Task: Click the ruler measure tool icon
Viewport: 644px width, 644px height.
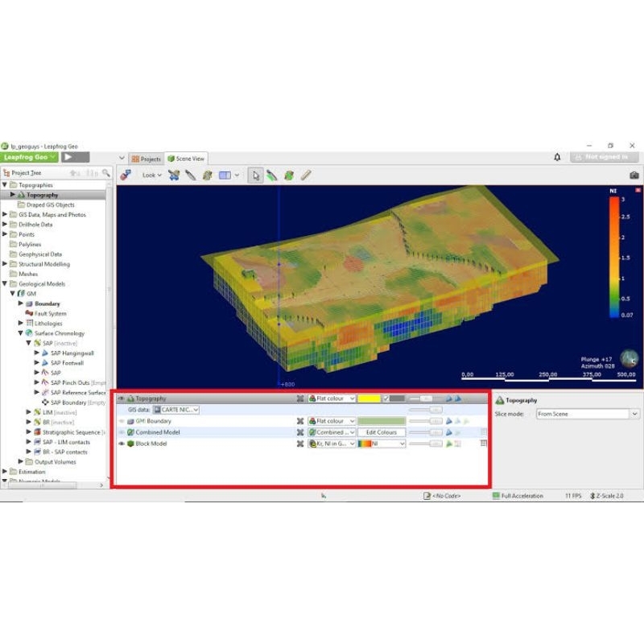Action: point(306,175)
